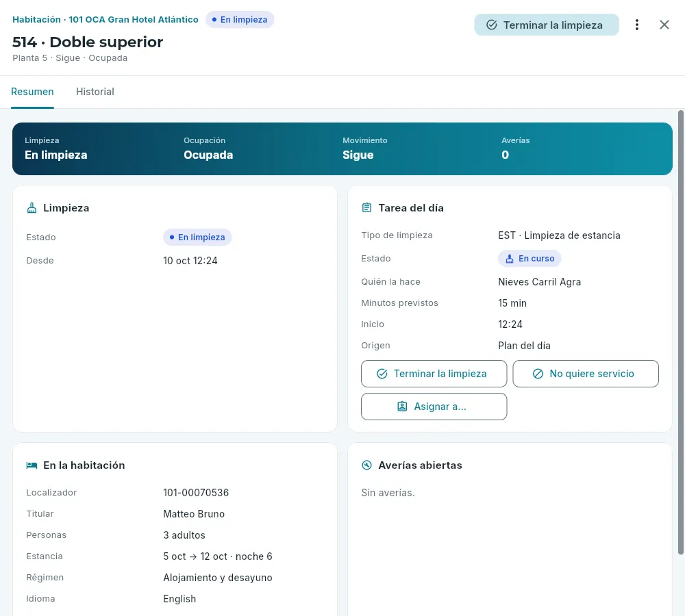Image resolution: width=685 pixels, height=616 pixels.
Task: Click the wrench icon beside Averías abiertas
Action: 367,465
